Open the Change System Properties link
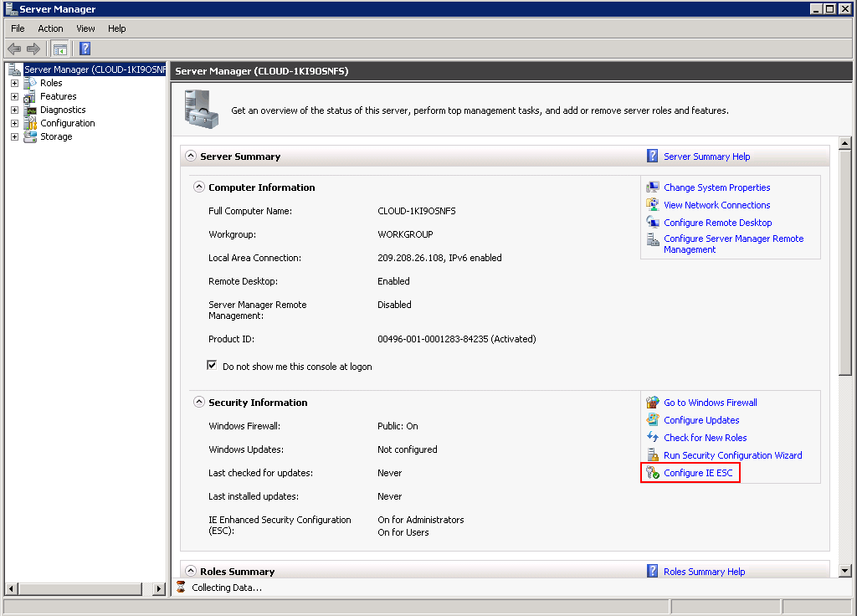 (x=716, y=187)
